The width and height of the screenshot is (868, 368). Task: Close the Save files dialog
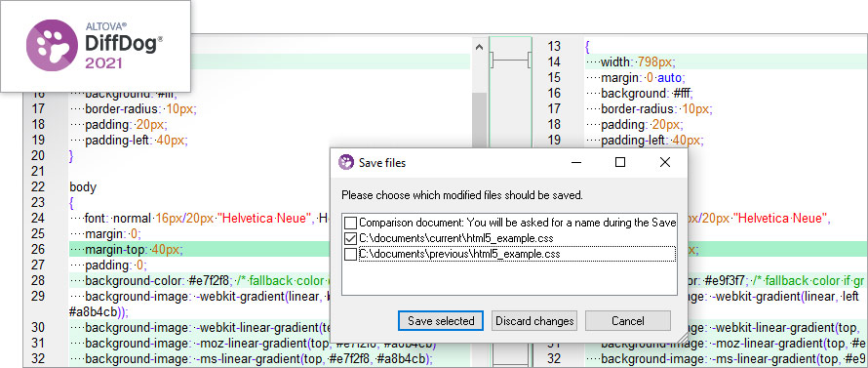pyautogui.click(x=665, y=162)
